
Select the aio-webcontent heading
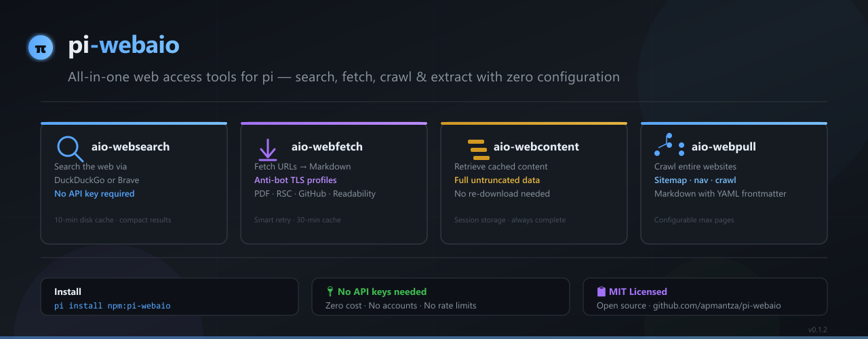(x=536, y=146)
